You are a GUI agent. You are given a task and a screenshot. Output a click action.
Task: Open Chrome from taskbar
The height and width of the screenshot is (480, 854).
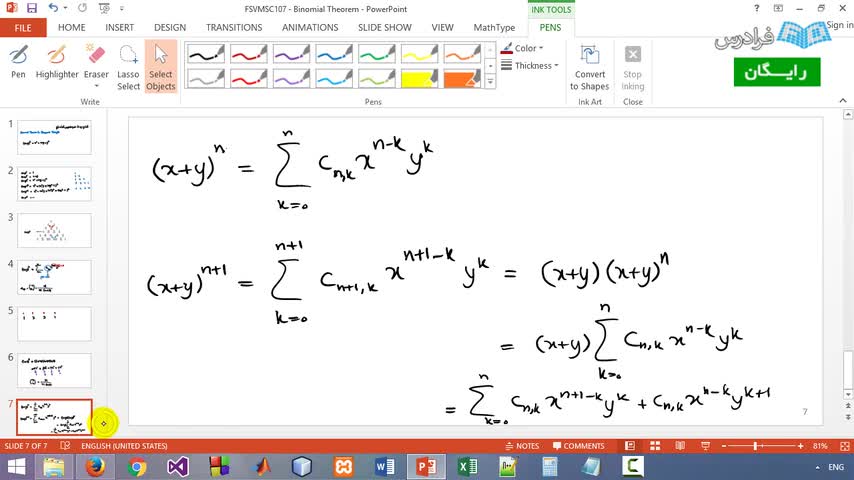[x=136, y=467]
